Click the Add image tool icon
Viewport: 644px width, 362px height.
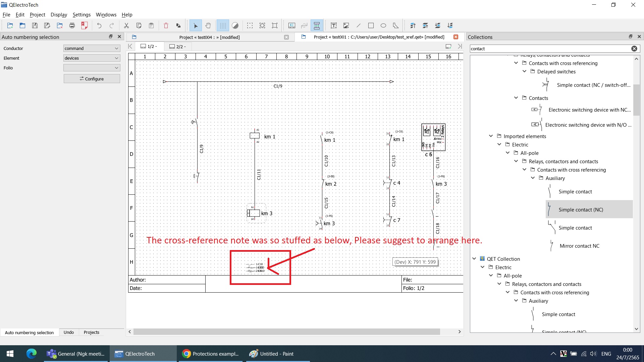(346, 25)
